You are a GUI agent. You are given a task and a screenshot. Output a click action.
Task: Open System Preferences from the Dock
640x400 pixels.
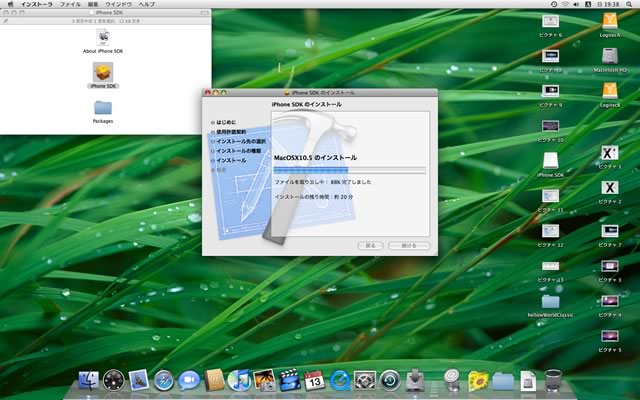364,381
